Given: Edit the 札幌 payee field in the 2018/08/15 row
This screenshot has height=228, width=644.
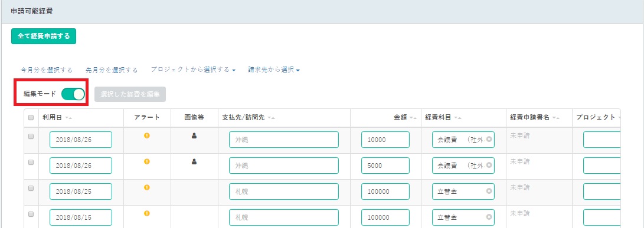Looking at the screenshot, I should tap(284, 217).
